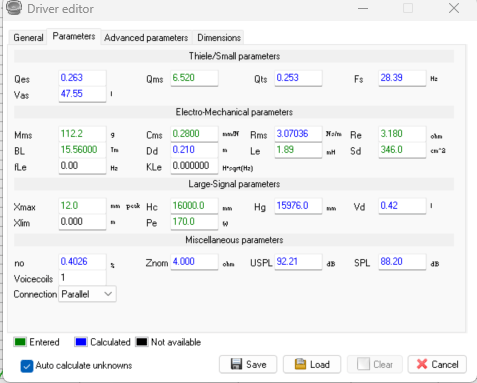This screenshot has height=383, width=477.
Task: Open the Dimensions tab
Action: point(219,38)
